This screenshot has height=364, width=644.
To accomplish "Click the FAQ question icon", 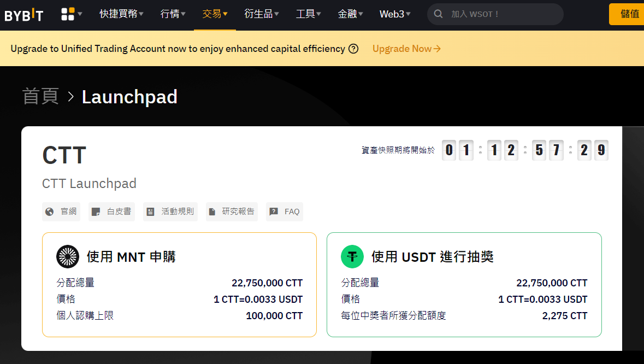I will [x=274, y=212].
